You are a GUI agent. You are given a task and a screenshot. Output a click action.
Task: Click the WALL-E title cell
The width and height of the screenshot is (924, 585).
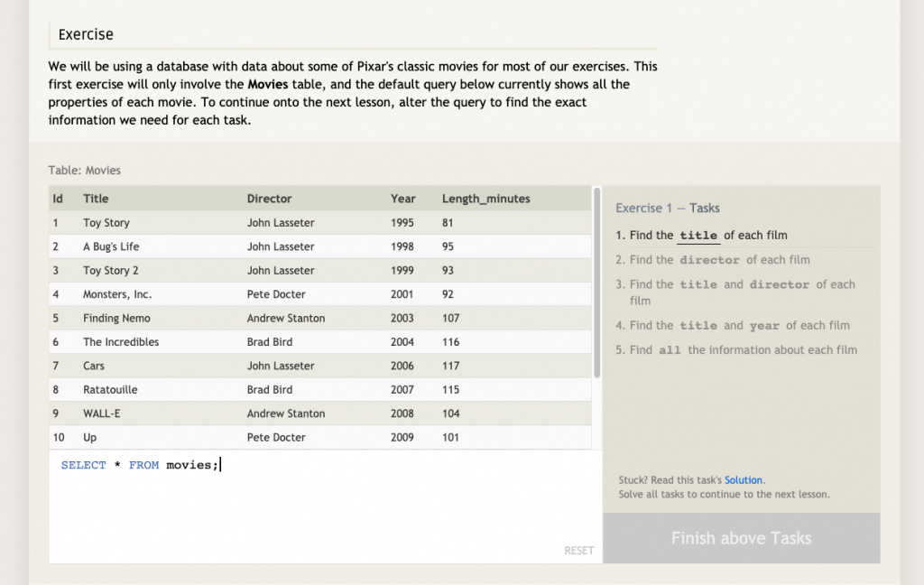pyautogui.click(x=97, y=413)
